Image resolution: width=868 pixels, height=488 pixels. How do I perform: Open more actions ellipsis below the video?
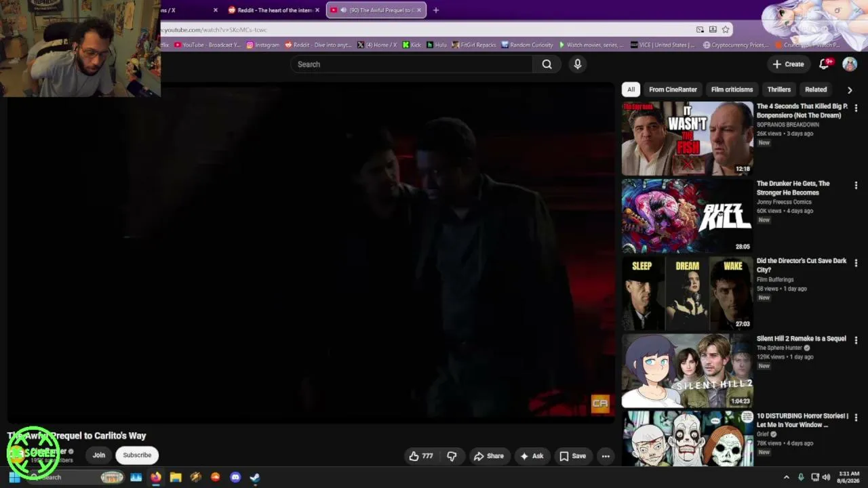point(606,456)
